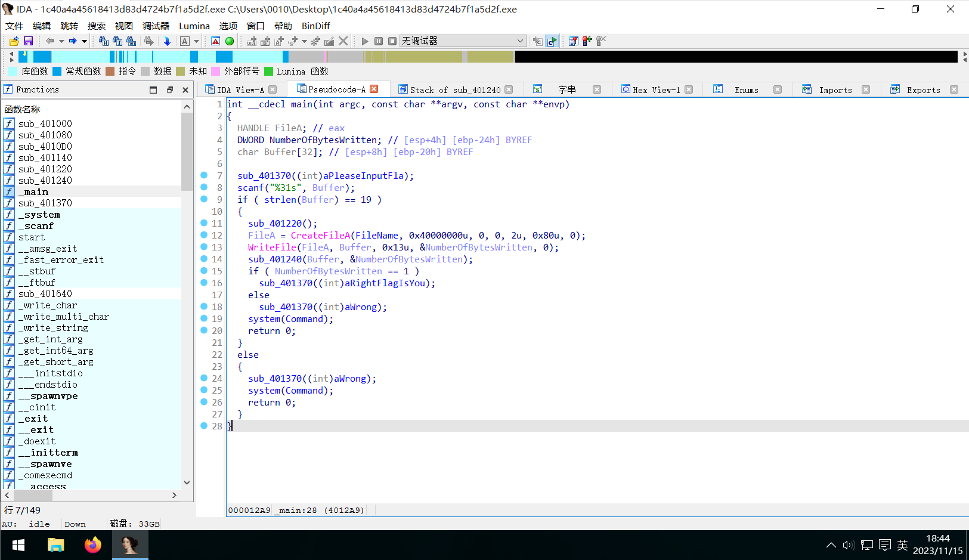This screenshot has height=560, width=969.
Task: Close the Functions panel
Action: (185, 90)
